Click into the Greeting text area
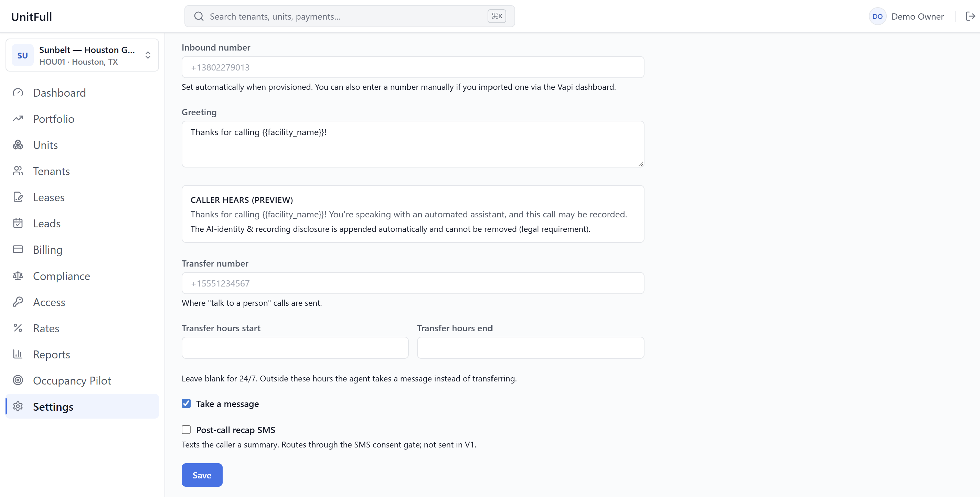 [413, 144]
